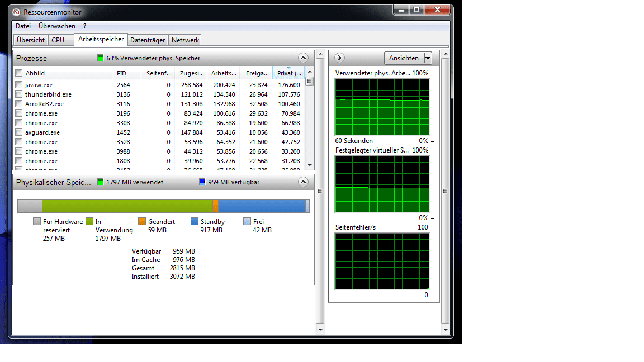Check chrome.exe with PID 1808

coord(18,161)
